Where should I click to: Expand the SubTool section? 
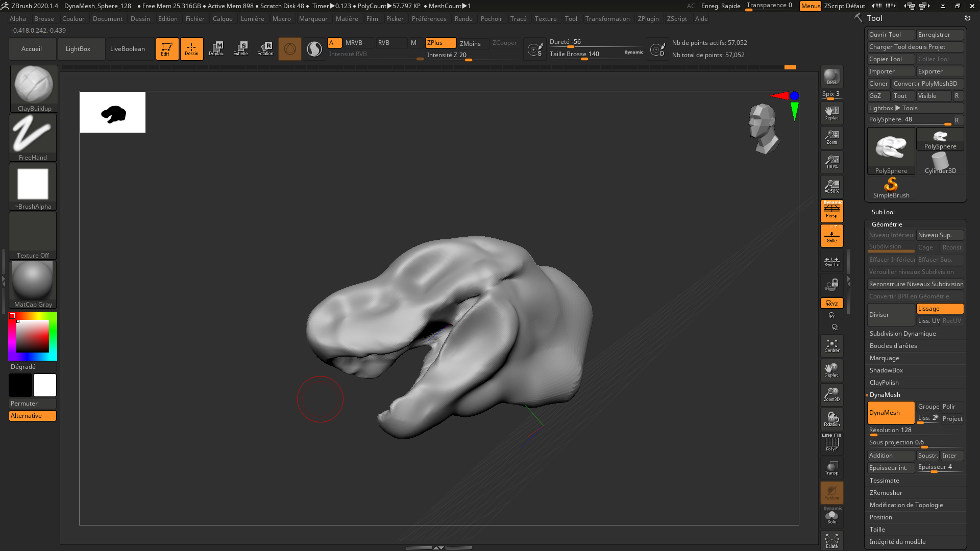point(883,212)
